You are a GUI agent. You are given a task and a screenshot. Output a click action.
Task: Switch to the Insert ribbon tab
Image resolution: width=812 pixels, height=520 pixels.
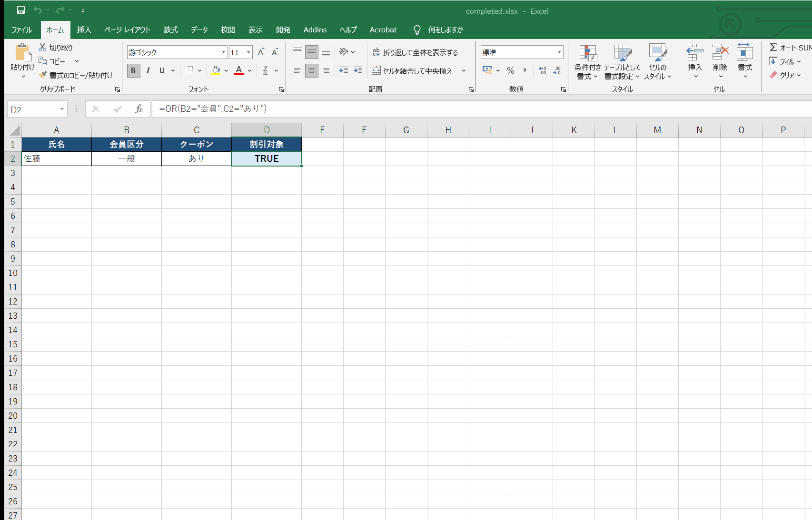[84, 29]
